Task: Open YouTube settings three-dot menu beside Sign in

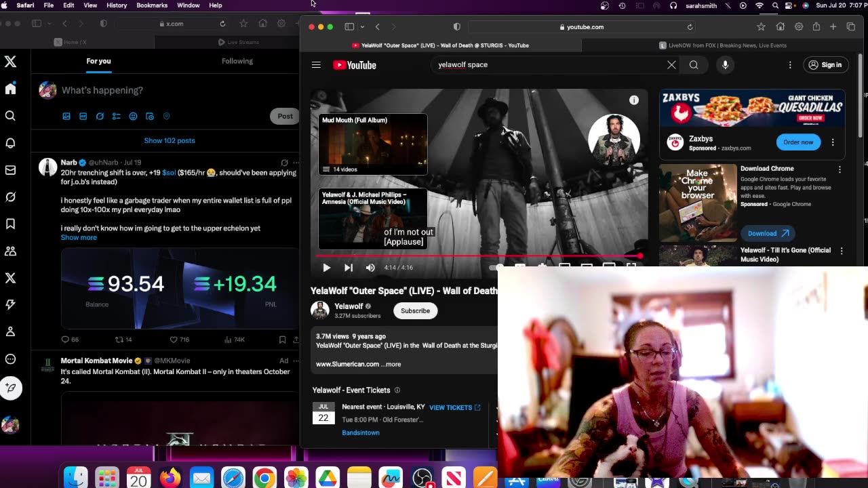Action: point(790,65)
